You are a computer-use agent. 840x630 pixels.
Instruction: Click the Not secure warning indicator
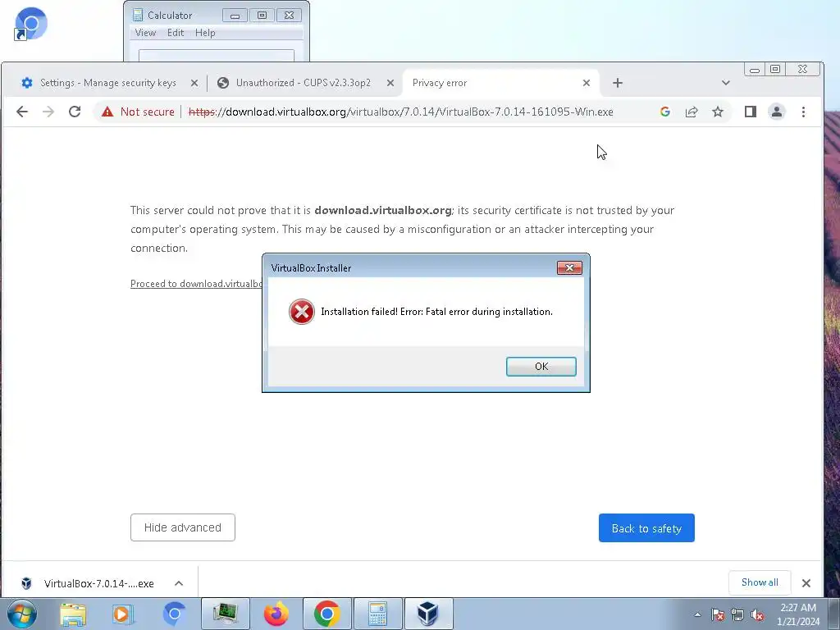pyautogui.click(x=138, y=112)
